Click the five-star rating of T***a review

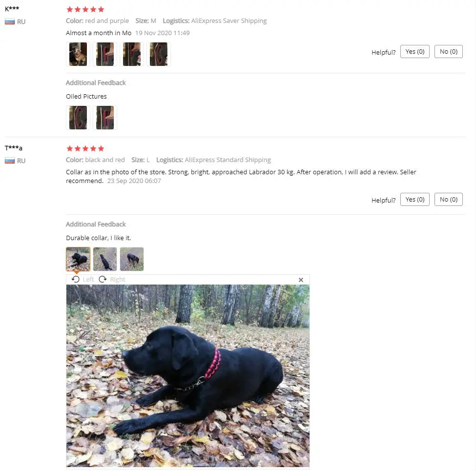pyautogui.click(x=85, y=148)
